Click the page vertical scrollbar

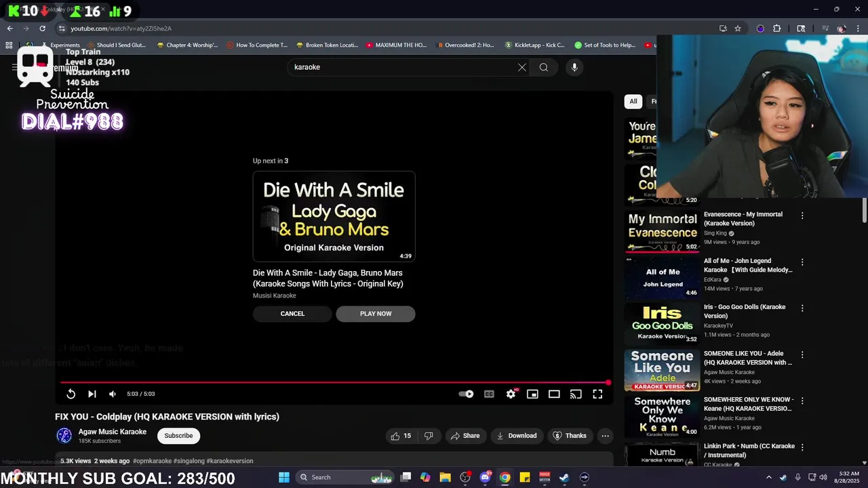[865, 210]
